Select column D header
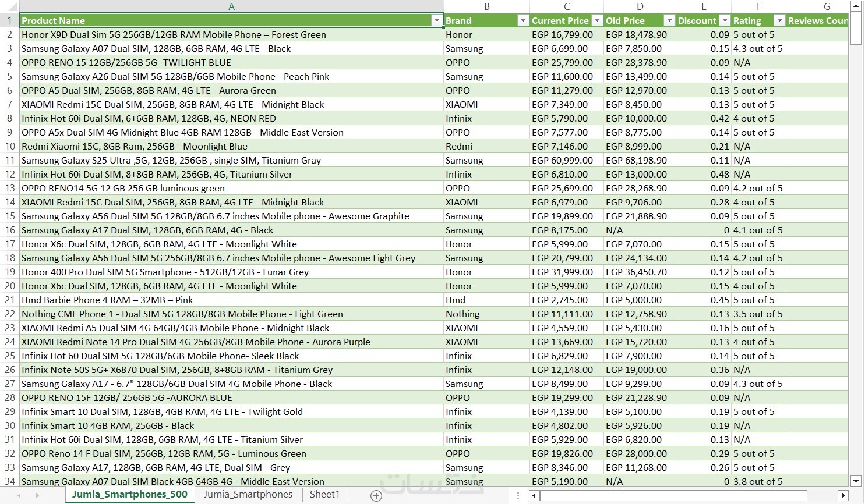 (x=640, y=6)
